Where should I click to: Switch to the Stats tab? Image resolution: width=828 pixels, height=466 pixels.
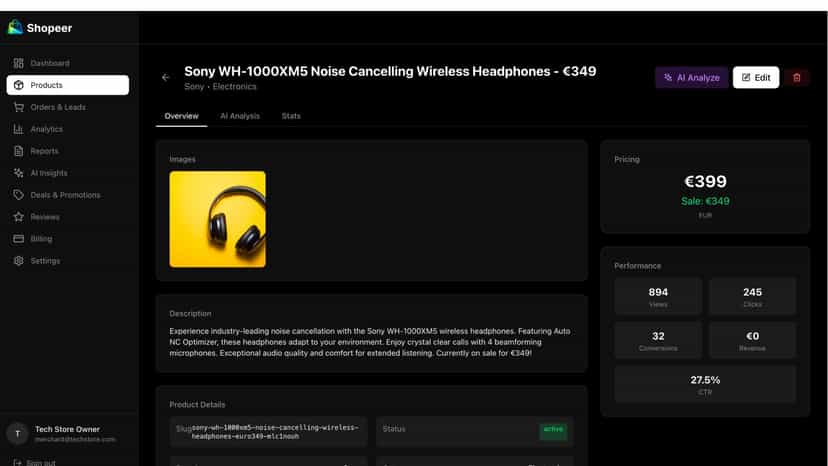[291, 116]
